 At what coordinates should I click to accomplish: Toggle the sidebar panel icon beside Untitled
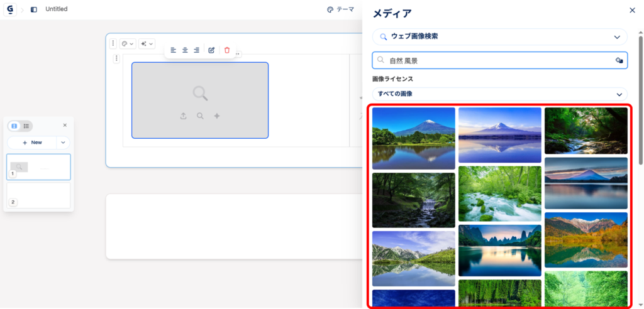coord(34,9)
